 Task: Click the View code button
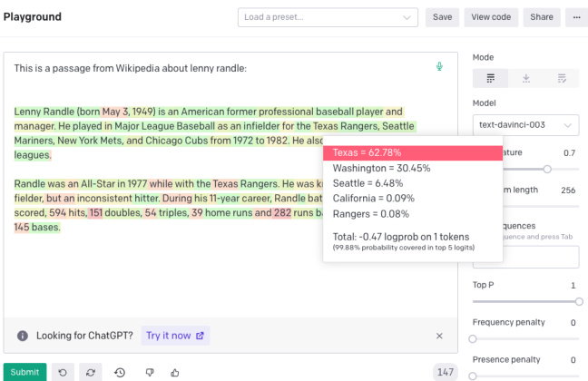(x=490, y=16)
